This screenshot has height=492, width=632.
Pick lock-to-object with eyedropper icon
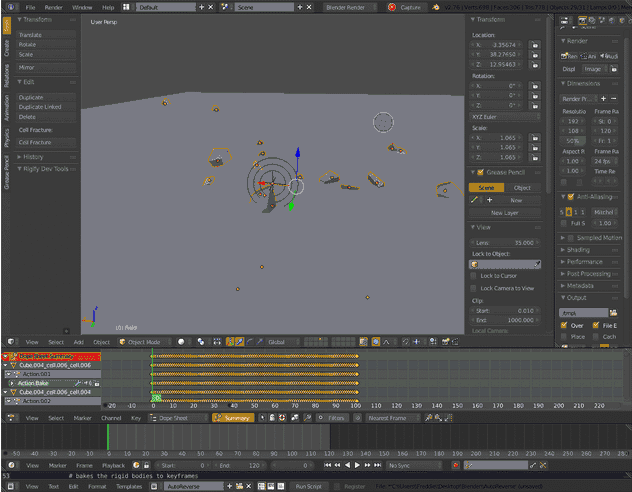[537, 264]
